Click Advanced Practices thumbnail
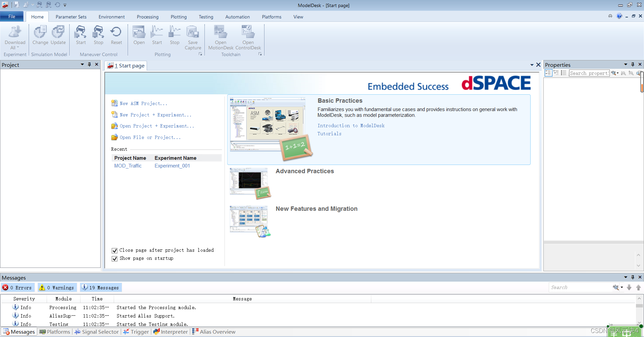644x337 pixels. click(x=250, y=183)
